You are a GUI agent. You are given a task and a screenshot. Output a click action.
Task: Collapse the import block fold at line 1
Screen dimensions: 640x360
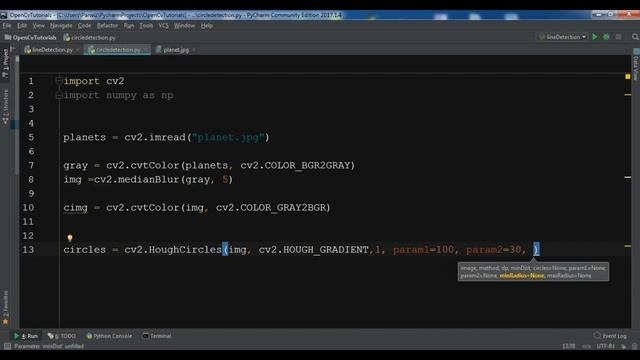(x=59, y=81)
